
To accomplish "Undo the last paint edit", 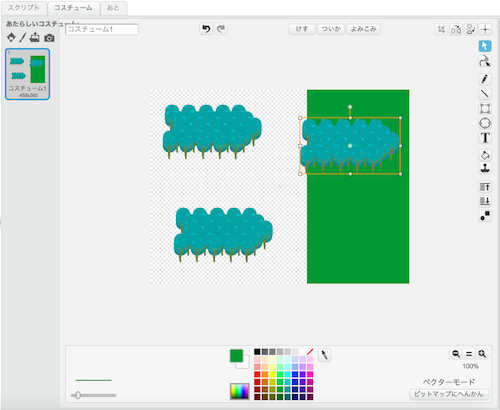I will [x=206, y=29].
